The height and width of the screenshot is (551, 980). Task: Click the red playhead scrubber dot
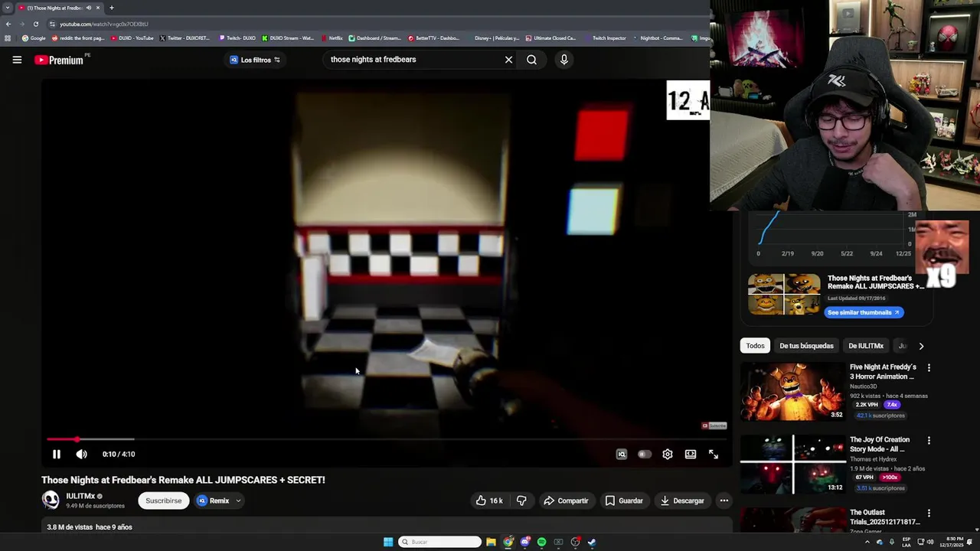(x=77, y=439)
